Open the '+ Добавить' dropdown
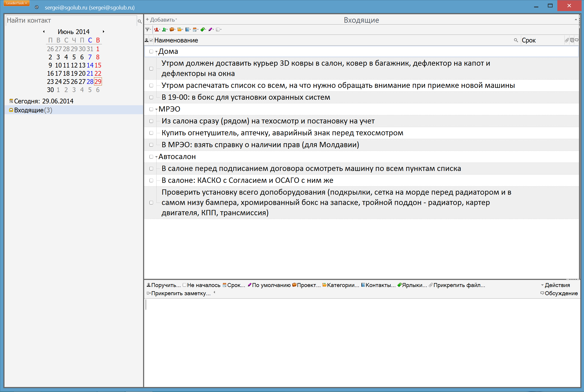This screenshot has height=392, width=584. click(x=162, y=20)
